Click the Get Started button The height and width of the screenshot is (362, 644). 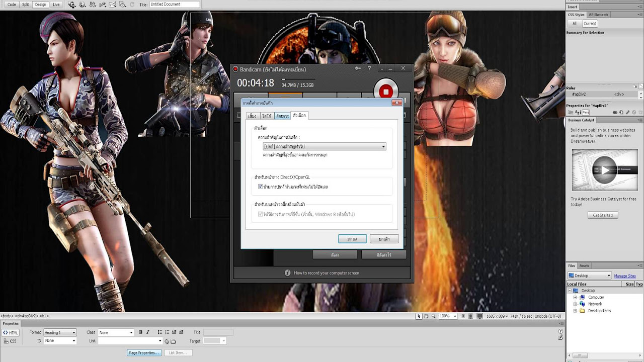[x=603, y=215]
